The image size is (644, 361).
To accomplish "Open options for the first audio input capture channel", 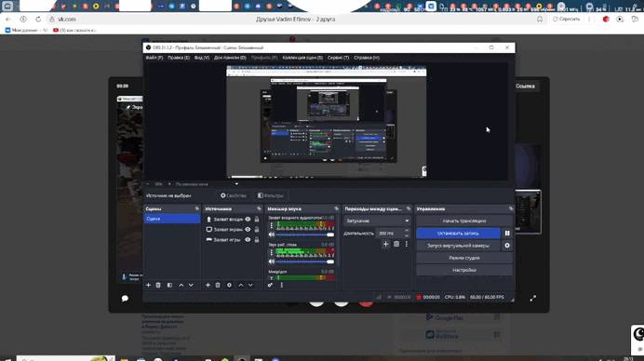I will tap(271, 225).
